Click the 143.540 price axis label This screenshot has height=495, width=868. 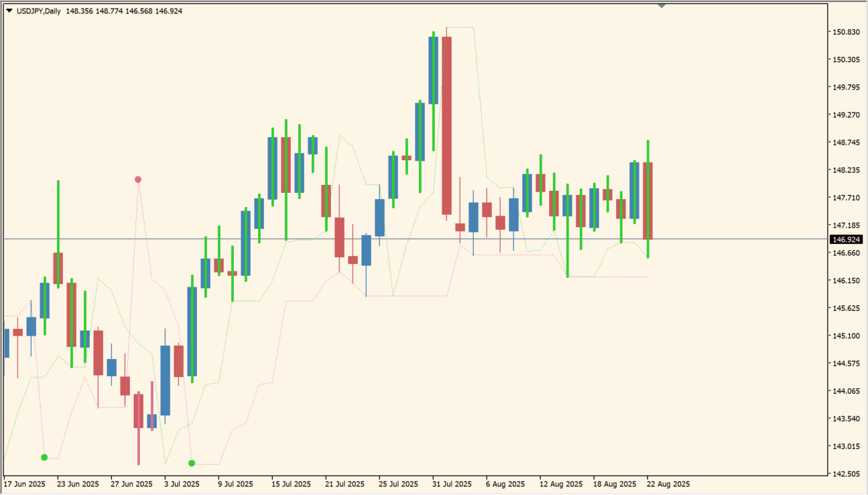tap(846, 419)
